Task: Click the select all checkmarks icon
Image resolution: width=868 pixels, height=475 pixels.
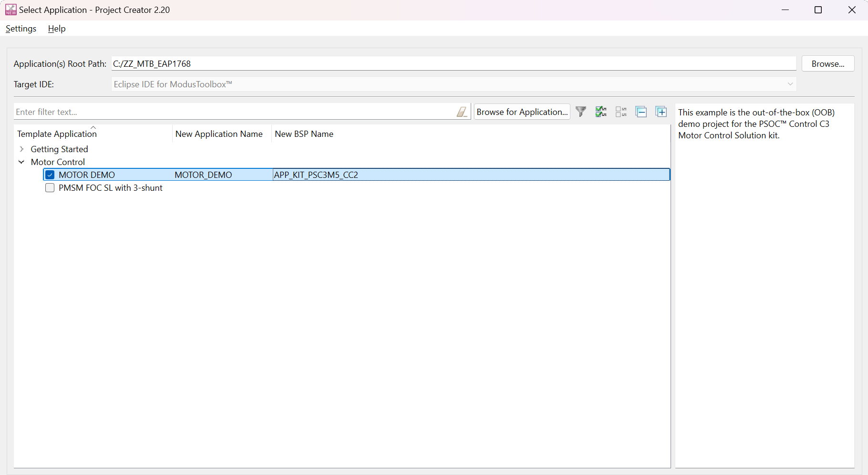Action: click(601, 112)
